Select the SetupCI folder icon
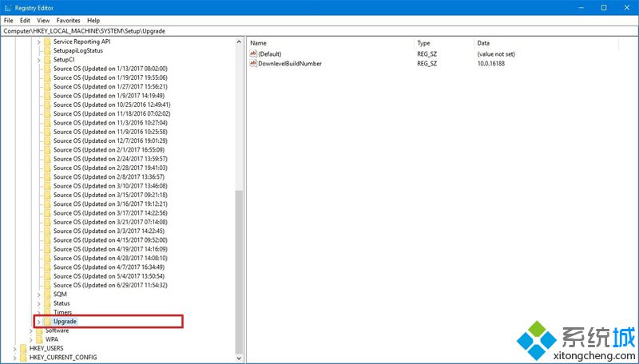 point(47,59)
